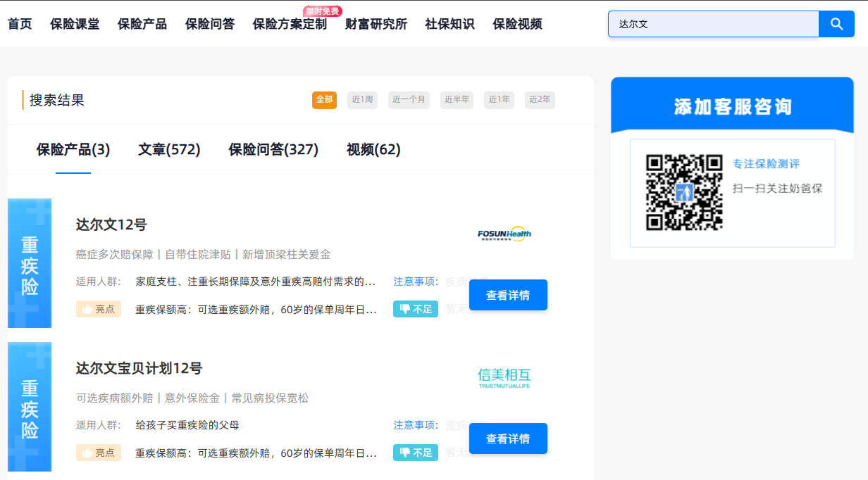This screenshot has height=480, width=868.
Task: Click 查看详情 for 达尔文宝贝计划12号
Action: (x=508, y=438)
